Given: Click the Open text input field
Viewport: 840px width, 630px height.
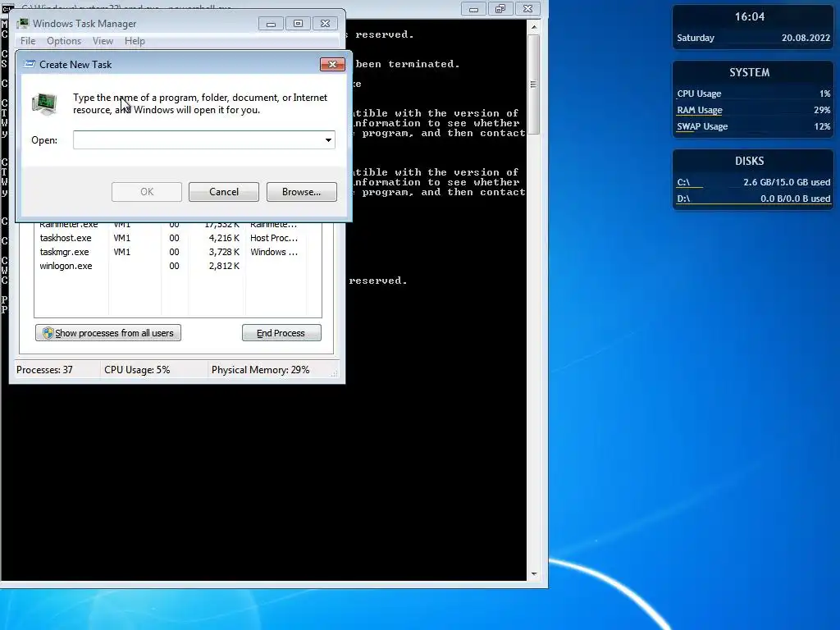Looking at the screenshot, I should click(x=197, y=139).
